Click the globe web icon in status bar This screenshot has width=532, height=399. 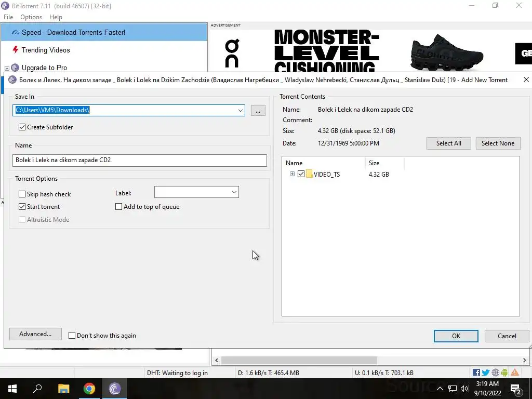(x=495, y=373)
